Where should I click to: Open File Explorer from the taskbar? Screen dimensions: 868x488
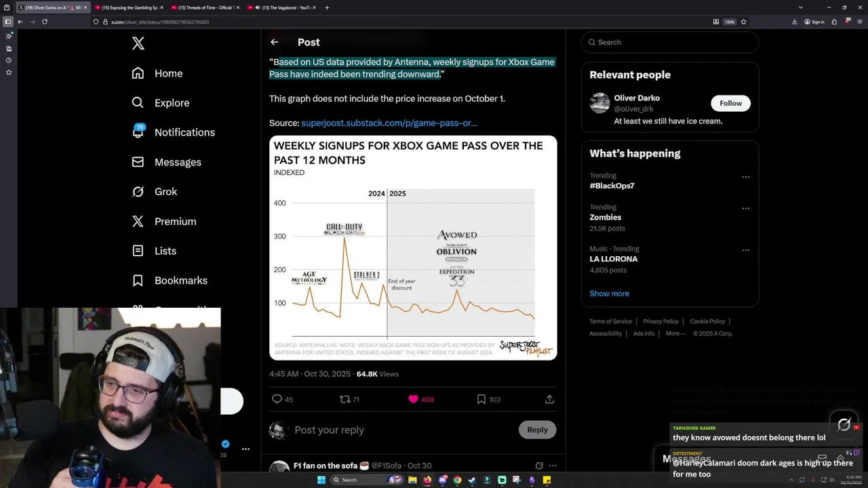[x=412, y=480]
